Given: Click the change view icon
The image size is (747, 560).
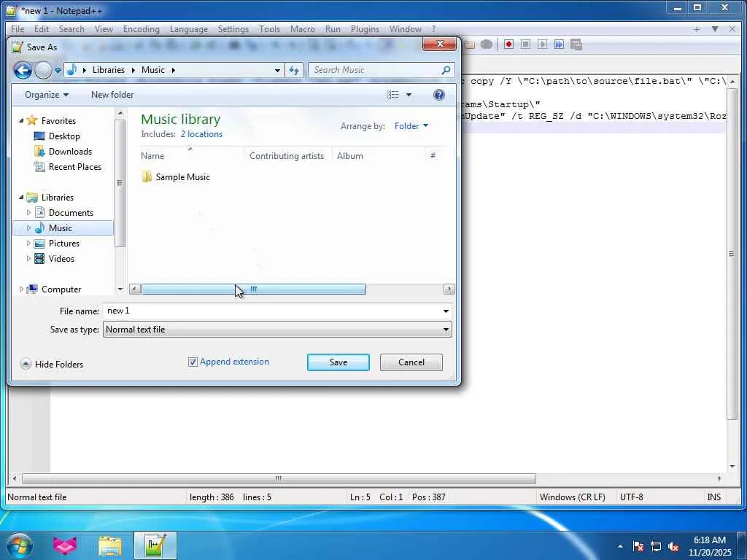Looking at the screenshot, I should (393, 95).
